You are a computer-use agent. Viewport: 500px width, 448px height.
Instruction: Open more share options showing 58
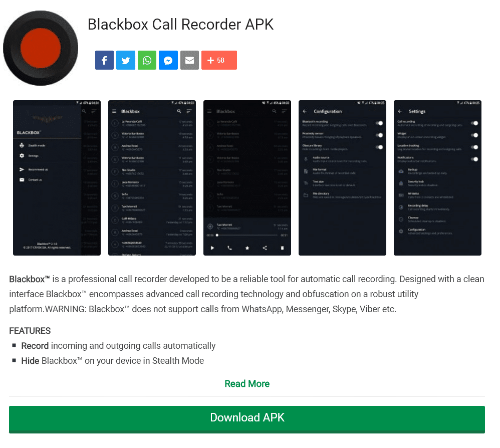pos(219,60)
